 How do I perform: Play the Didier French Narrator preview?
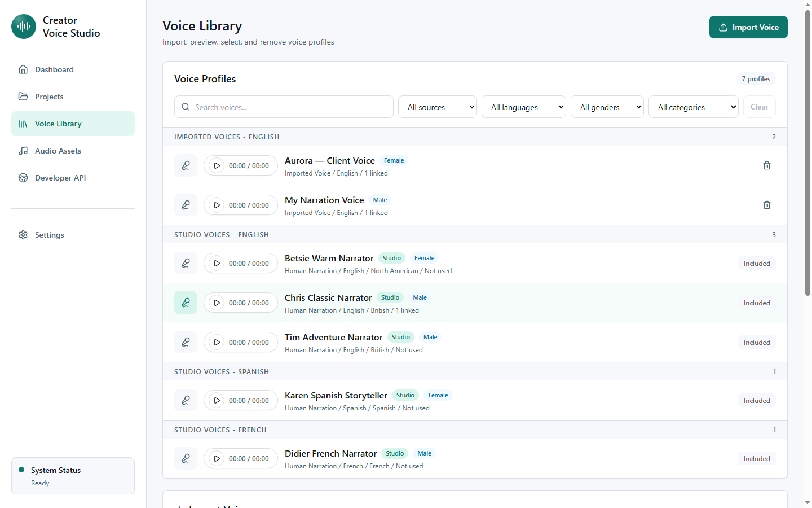pos(217,458)
